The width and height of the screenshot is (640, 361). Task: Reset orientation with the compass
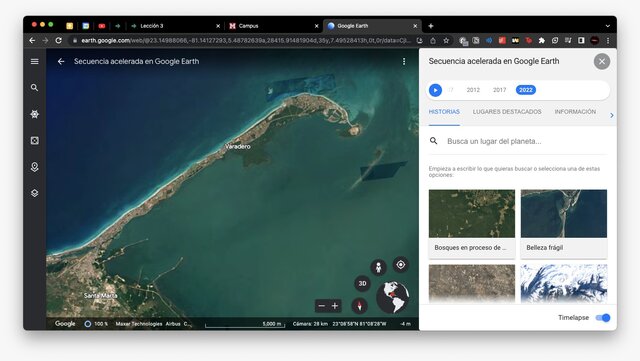pos(360,305)
